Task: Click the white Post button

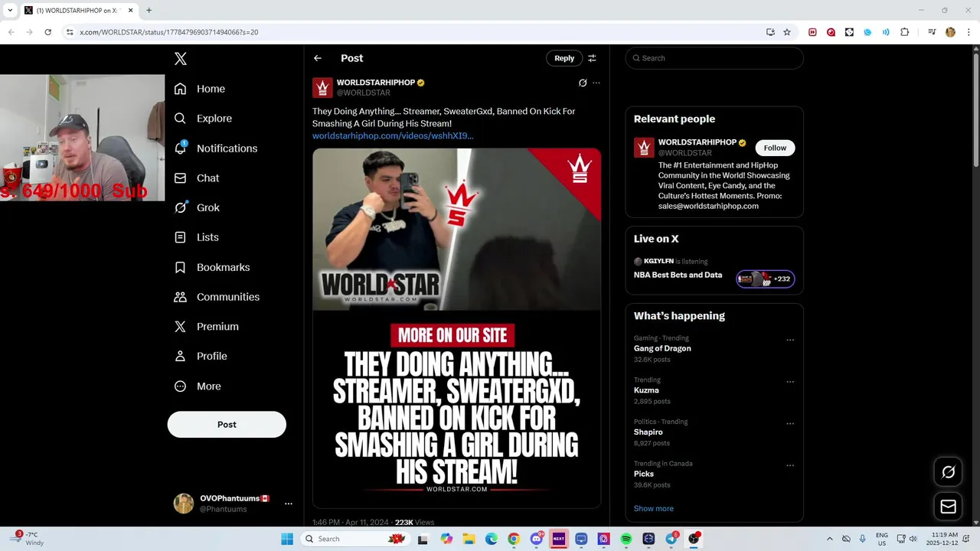Action: pyautogui.click(x=227, y=425)
